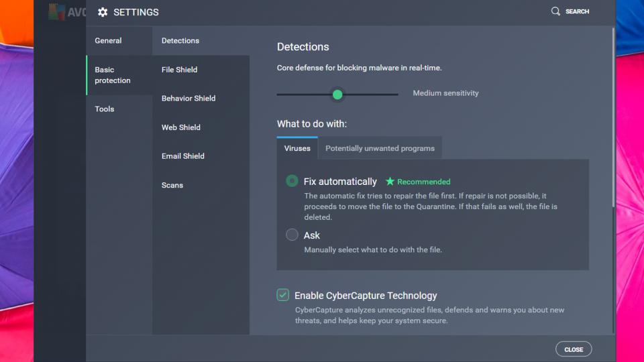The width and height of the screenshot is (644, 362).
Task: Select the Fix automatically radio option
Action: pos(292,181)
